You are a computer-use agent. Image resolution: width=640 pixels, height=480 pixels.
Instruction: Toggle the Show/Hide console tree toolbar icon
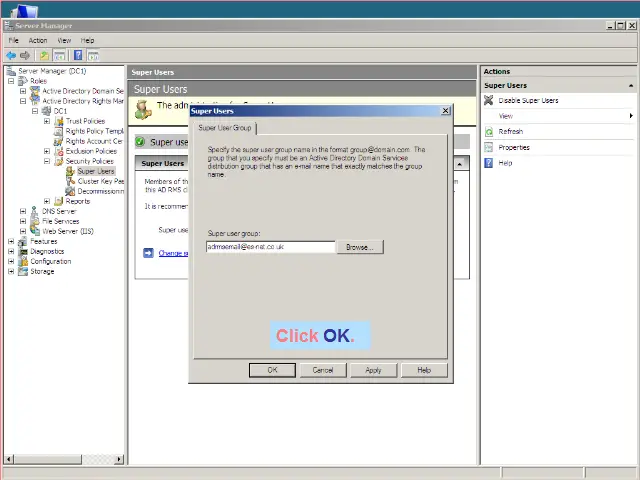point(59,56)
